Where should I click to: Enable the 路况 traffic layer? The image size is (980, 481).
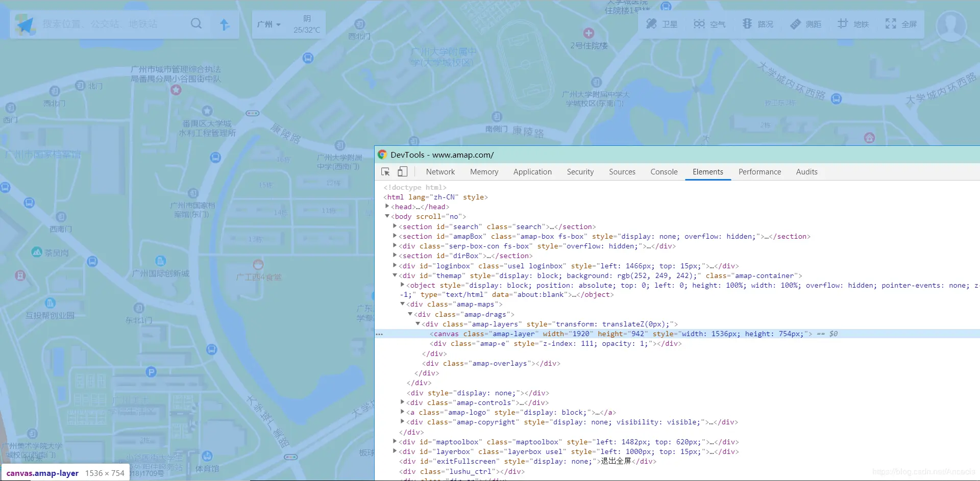(x=757, y=24)
